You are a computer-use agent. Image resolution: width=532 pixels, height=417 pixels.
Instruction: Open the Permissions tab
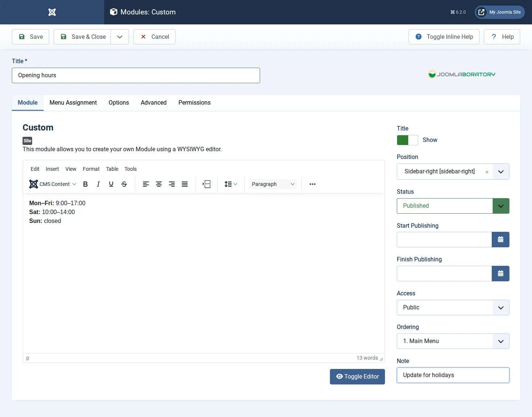(x=194, y=103)
